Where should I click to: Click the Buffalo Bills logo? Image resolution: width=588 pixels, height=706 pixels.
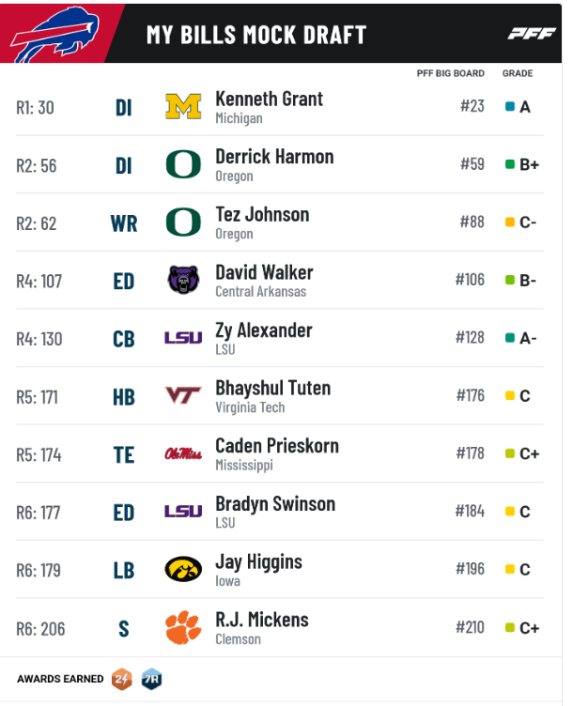pyautogui.click(x=54, y=35)
